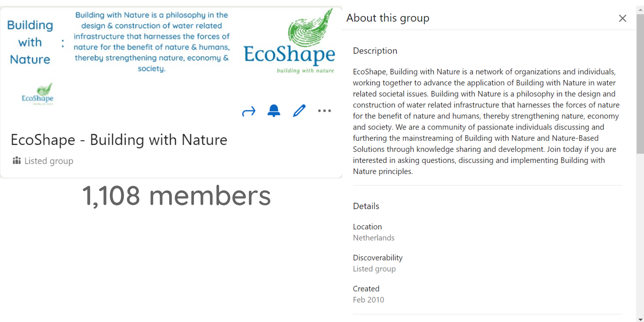Click the Description heading
The image size is (644, 322).
click(x=375, y=51)
